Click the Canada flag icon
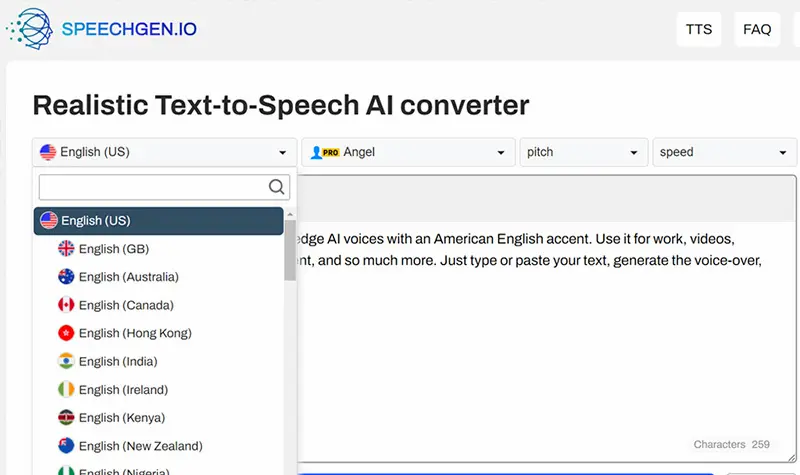 [66, 305]
